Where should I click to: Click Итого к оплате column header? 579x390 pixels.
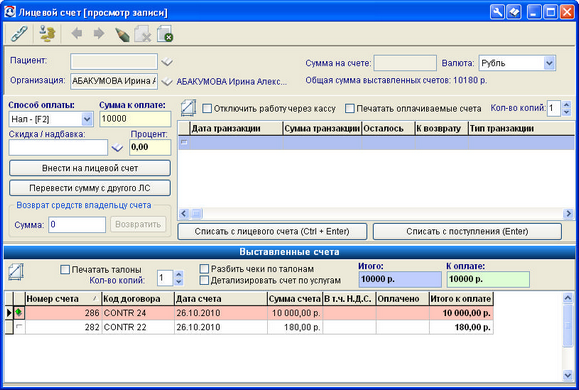461,299
